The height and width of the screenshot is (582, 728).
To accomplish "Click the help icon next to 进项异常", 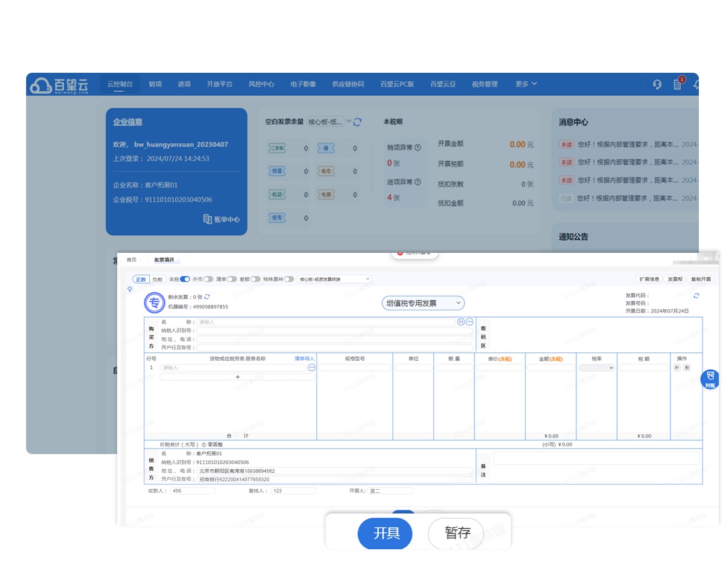I will [417, 182].
